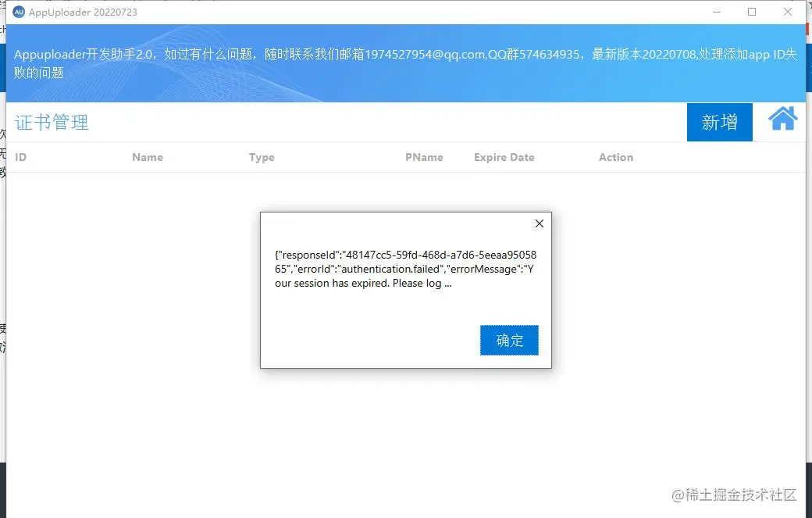Click the Name column header

pos(148,157)
